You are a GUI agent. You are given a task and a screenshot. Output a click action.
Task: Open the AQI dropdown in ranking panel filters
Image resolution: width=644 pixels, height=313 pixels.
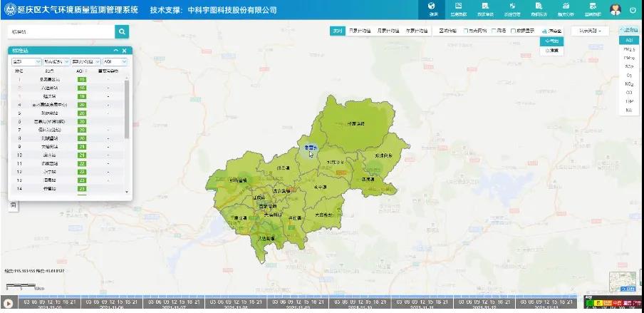point(115,61)
